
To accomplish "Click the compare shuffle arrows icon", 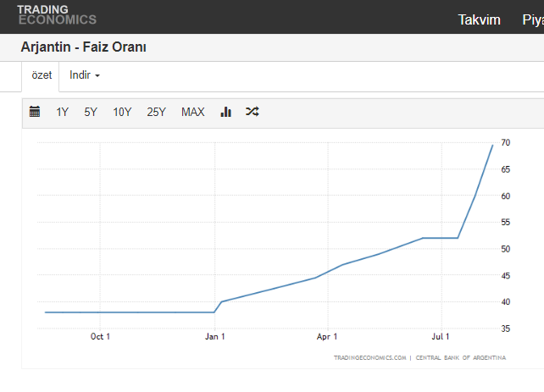I will point(252,112).
